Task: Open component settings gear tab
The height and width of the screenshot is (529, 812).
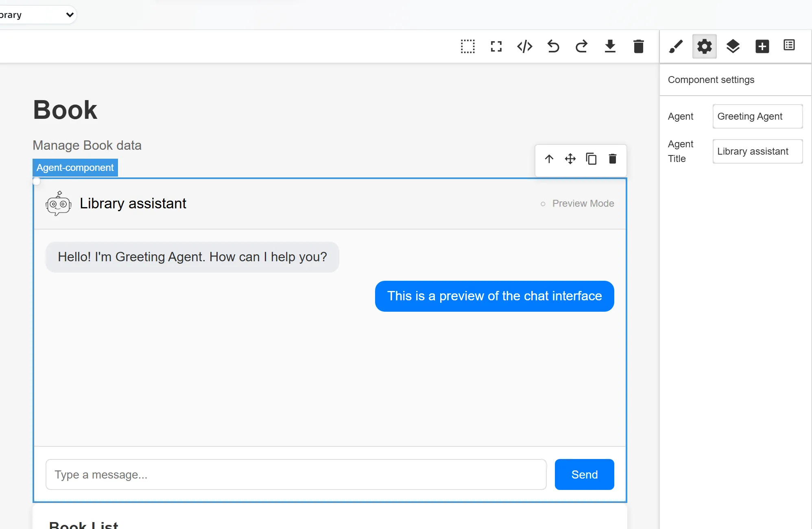Action: 705,46
